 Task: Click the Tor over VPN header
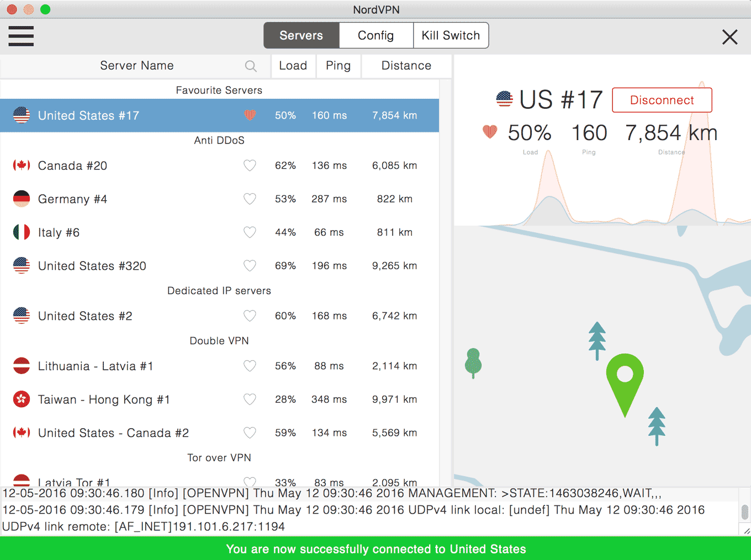219,457
